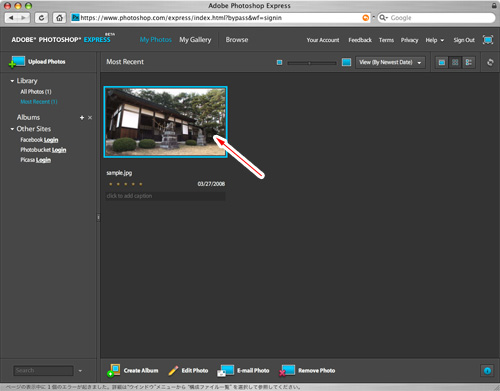Click the refresh icon in Most Recent bar
Image resolution: width=500 pixels, height=391 pixels.
(x=490, y=62)
